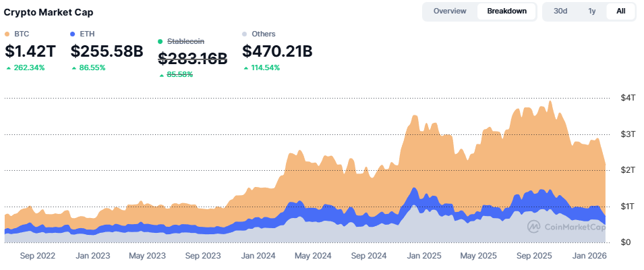
Task: Click the gray Others legend dot
Action: pos(245,34)
